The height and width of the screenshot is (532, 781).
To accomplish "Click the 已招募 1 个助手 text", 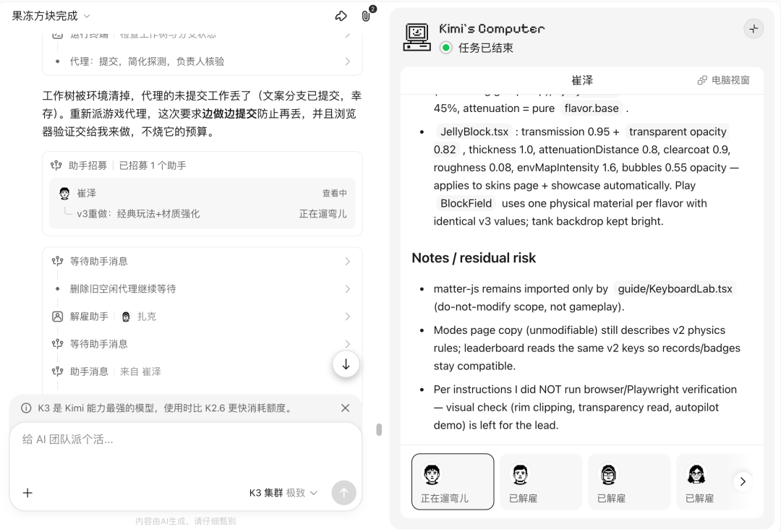I will coord(153,166).
